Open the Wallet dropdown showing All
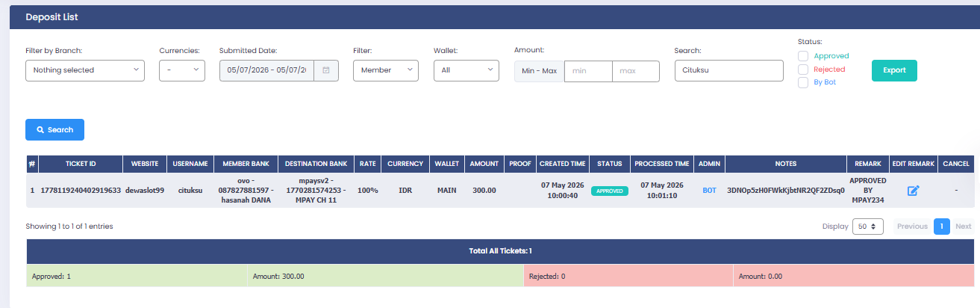Screen dimensions: 980x308 [466, 70]
